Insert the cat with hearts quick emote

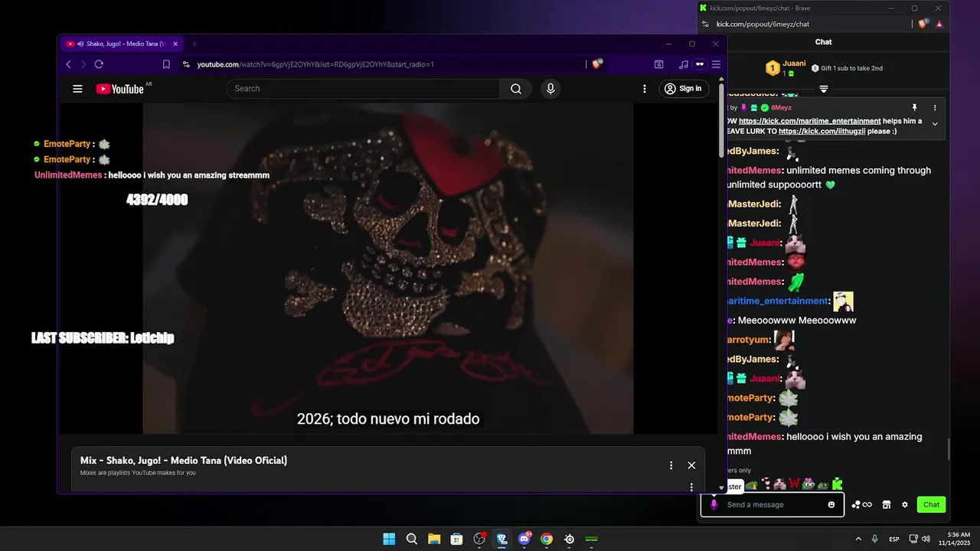(780, 484)
